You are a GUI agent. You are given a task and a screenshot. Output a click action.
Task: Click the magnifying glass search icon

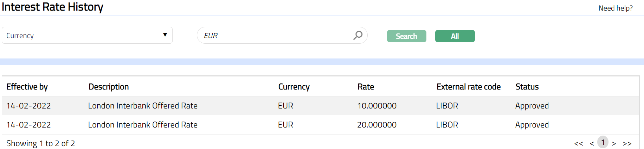coord(358,35)
